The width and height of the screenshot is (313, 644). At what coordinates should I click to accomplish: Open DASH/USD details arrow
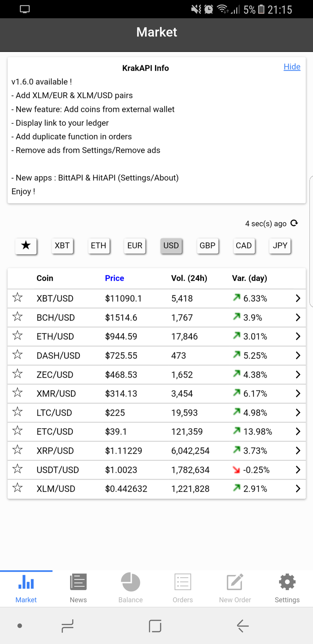point(298,355)
